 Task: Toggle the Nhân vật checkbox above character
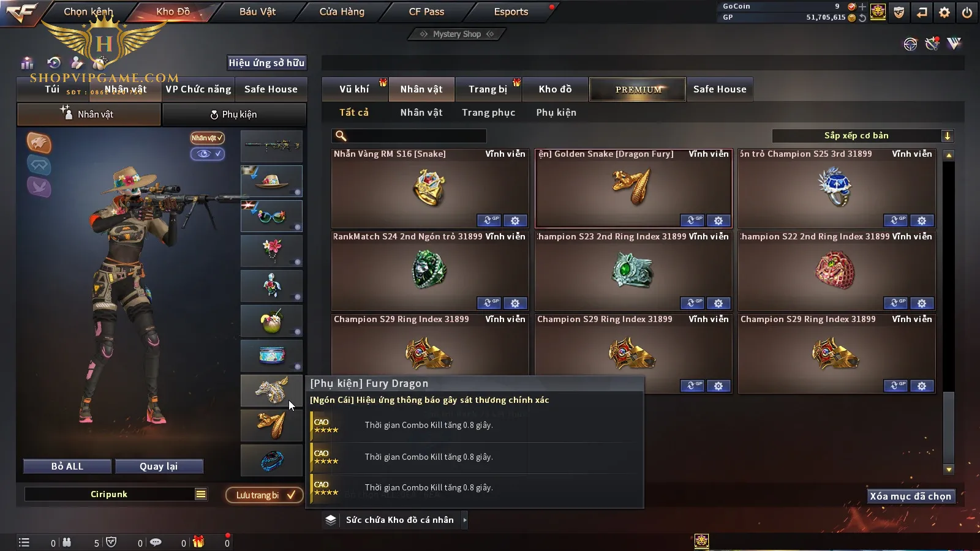pos(208,138)
